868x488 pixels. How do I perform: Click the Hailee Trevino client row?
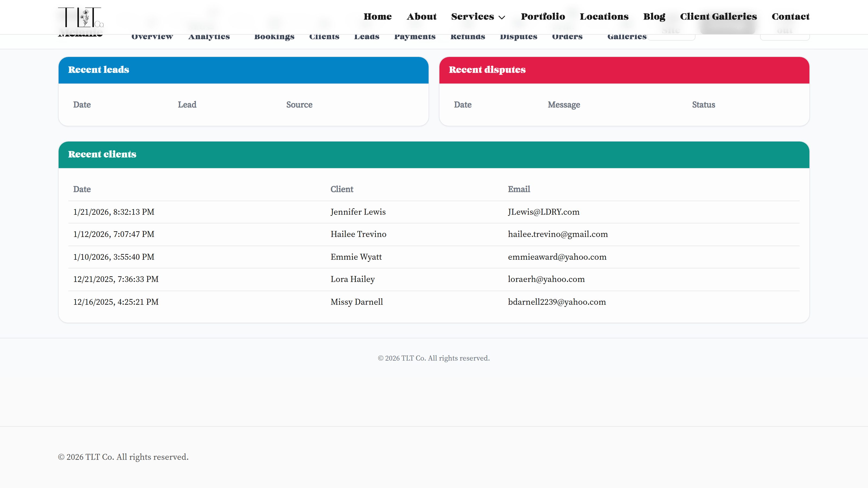pos(358,234)
